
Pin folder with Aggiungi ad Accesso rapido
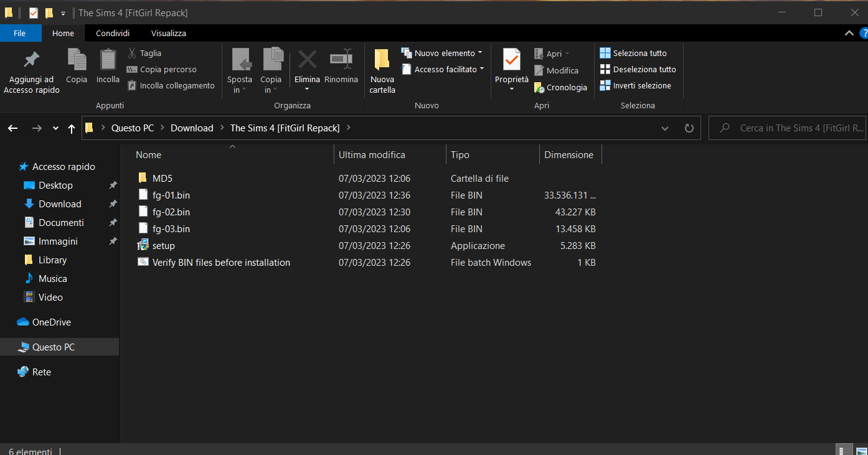coord(31,72)
